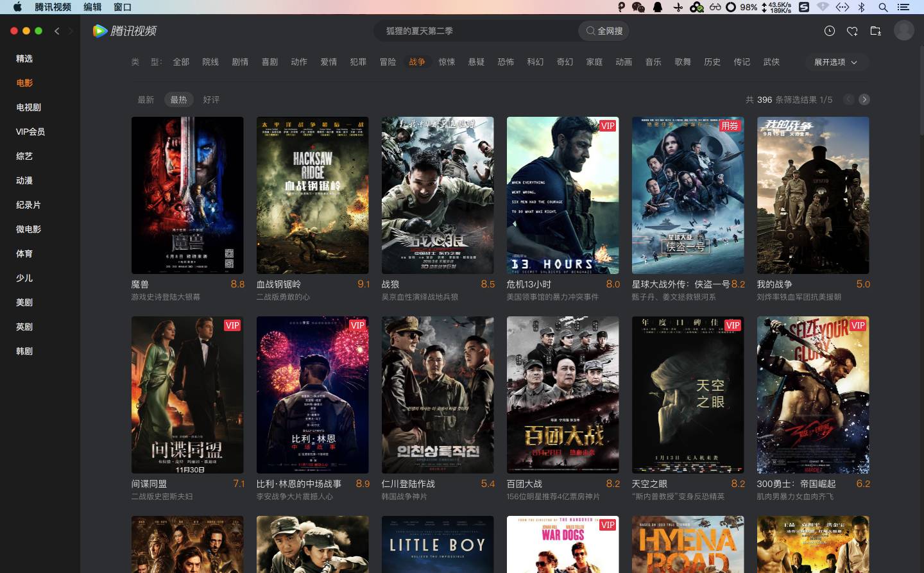The height and width of the screenshot is (573, 924).
Task: Click Wi-Fi icon in menu bar
Action: click(823, 7)
